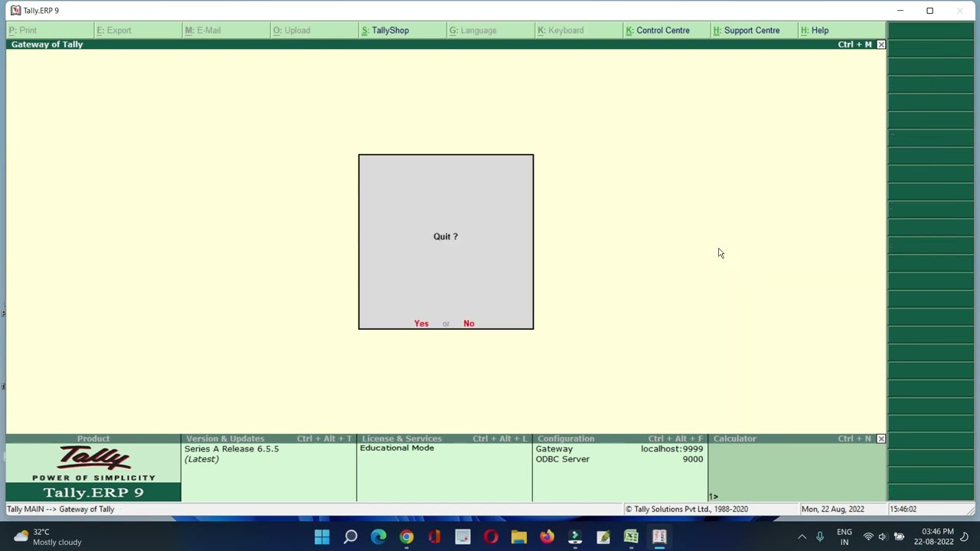The image size is (980, 551).
Task: Choose No in the Quit dialog
Action: (x=469, y=324)
